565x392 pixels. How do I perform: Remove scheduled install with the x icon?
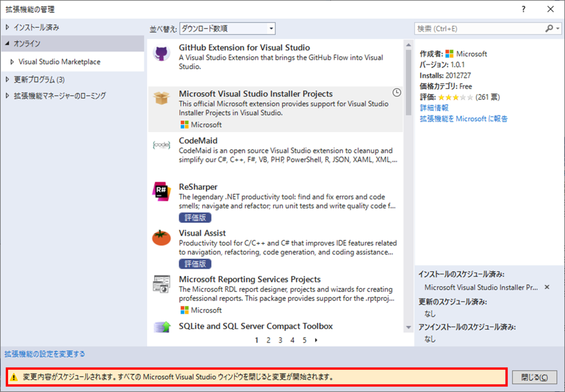pos(547,287)
